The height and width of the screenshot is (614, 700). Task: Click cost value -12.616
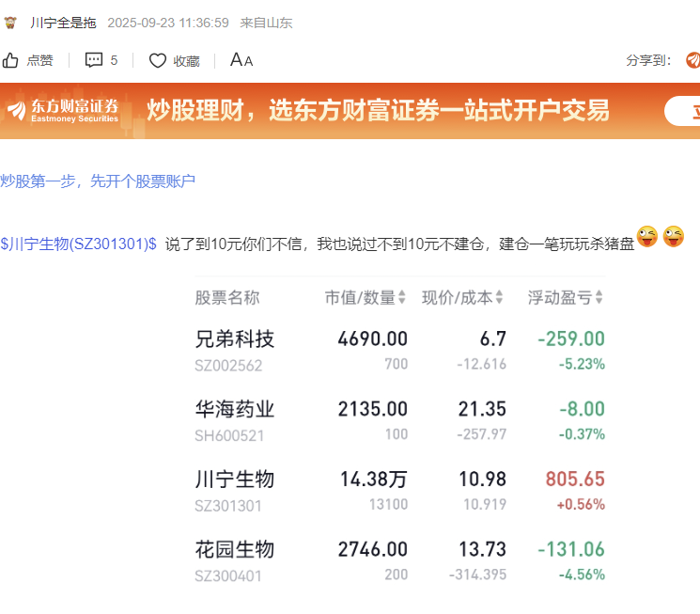pos(482,364)
